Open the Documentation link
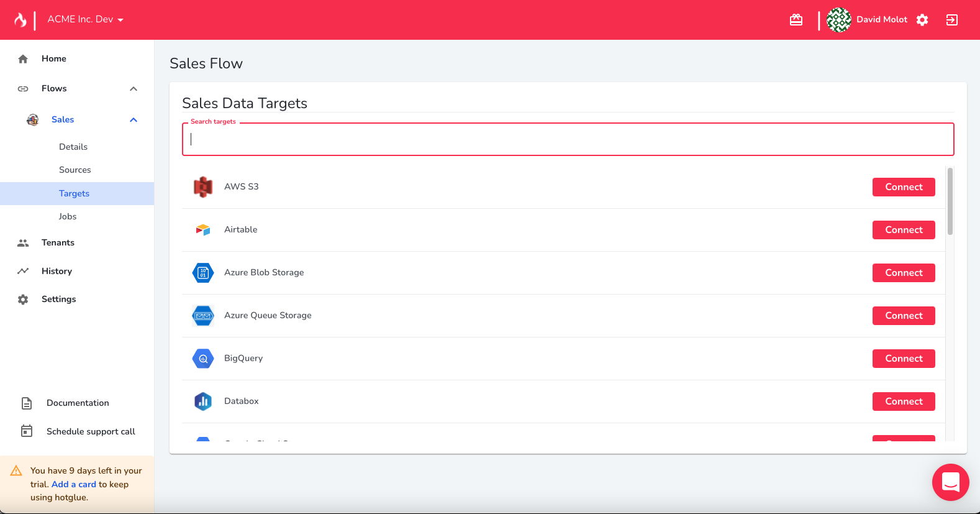The height and width of the screenshot is (514, 980). (78, 403)
